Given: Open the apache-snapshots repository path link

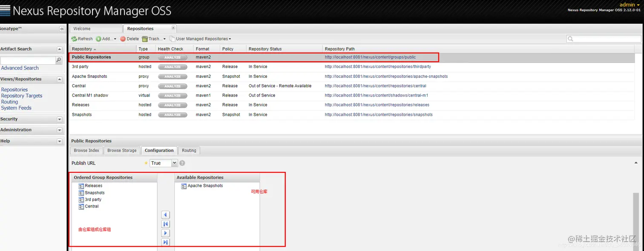Looking at the screenshot, I should pyautogui.click(x=386, y=77).
